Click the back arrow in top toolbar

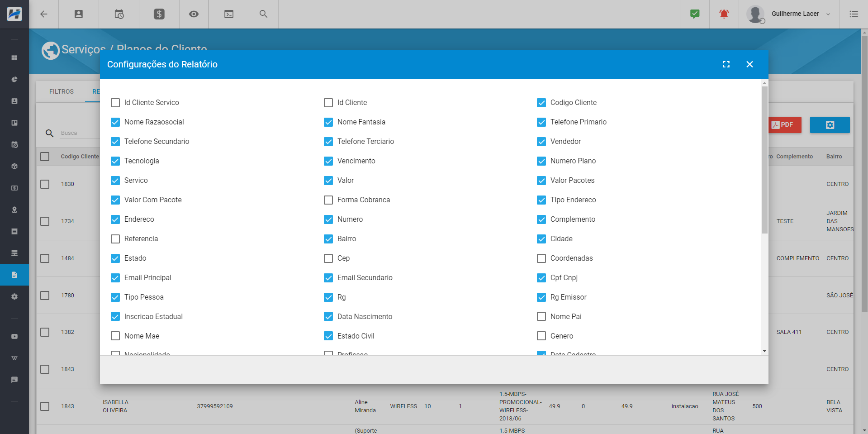click(x=44, y=14)
